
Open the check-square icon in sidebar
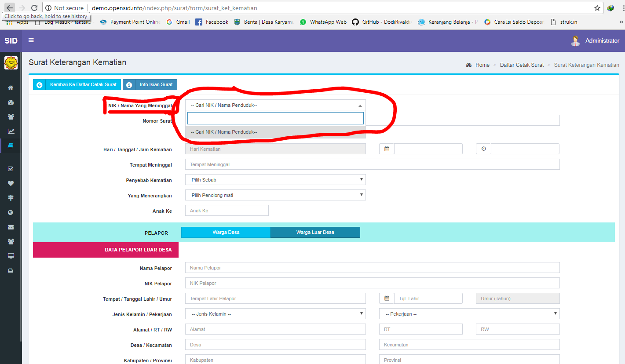(11, 168)
